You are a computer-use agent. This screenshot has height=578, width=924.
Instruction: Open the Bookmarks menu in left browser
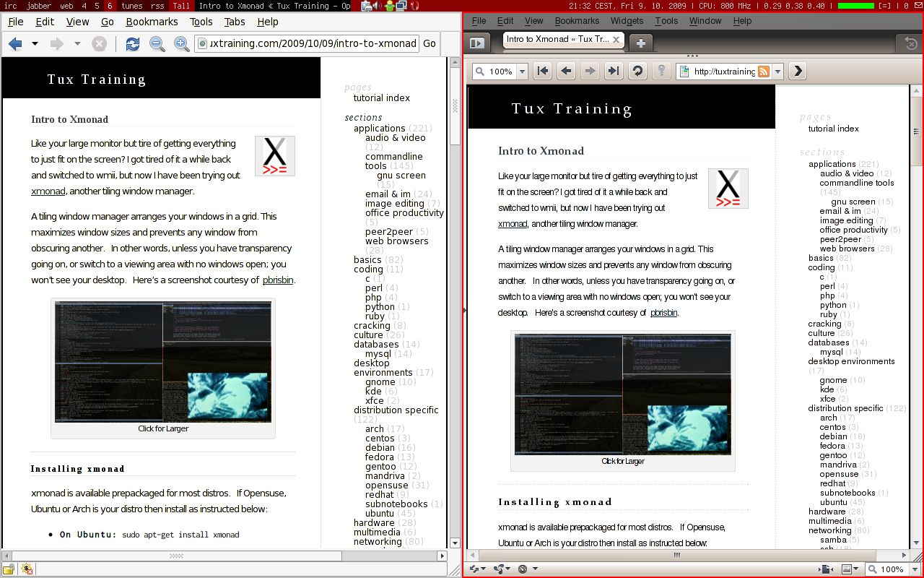tap(152, 22)
